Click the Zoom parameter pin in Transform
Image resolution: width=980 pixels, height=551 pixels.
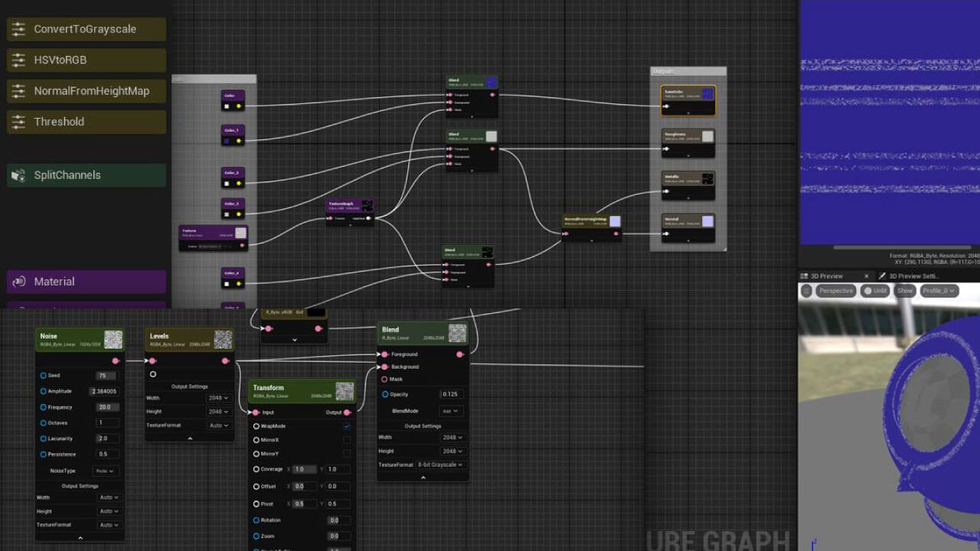tap(256, 536)
